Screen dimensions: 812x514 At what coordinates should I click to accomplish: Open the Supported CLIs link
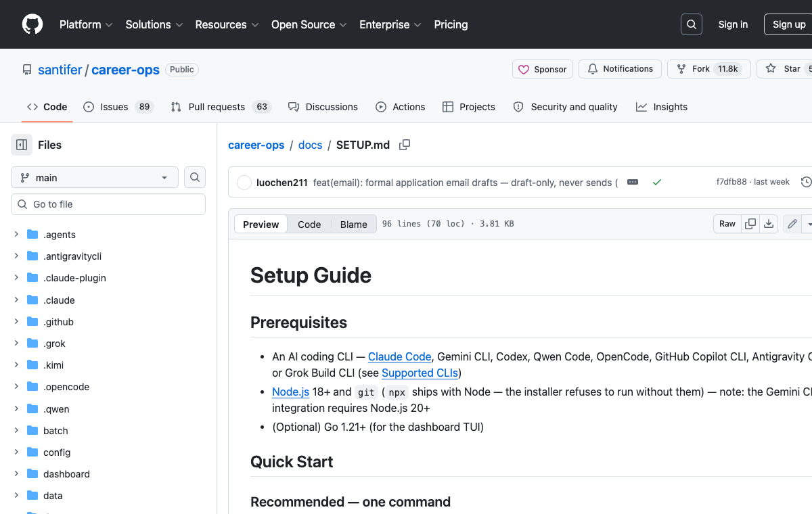tap(420, 373)
